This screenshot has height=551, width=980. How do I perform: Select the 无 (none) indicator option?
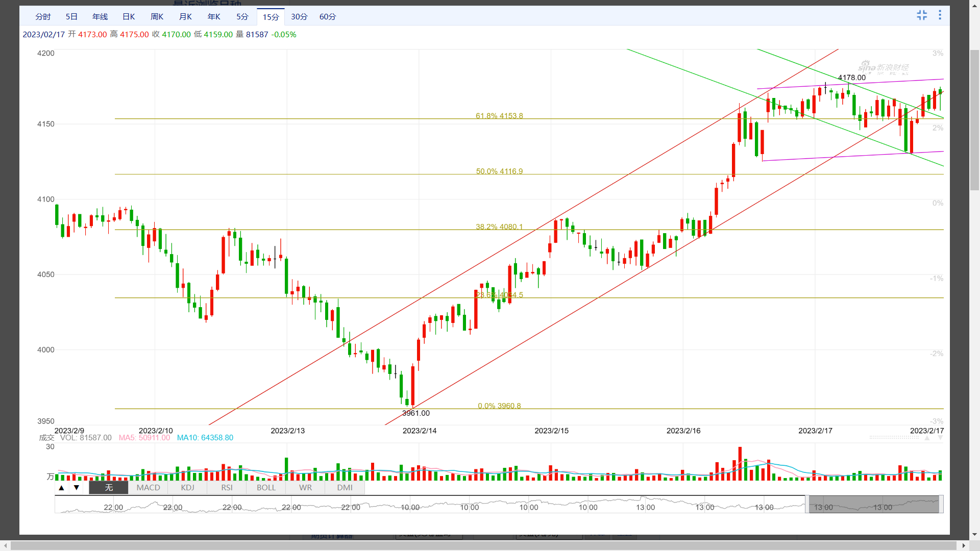point(109,488)
